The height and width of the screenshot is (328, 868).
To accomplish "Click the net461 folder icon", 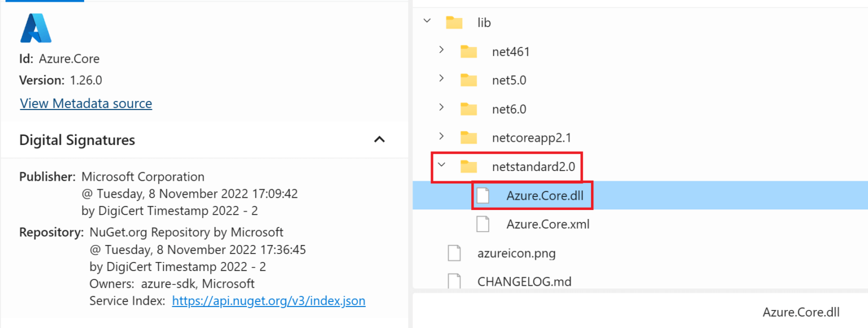I will tap(468, 51).
